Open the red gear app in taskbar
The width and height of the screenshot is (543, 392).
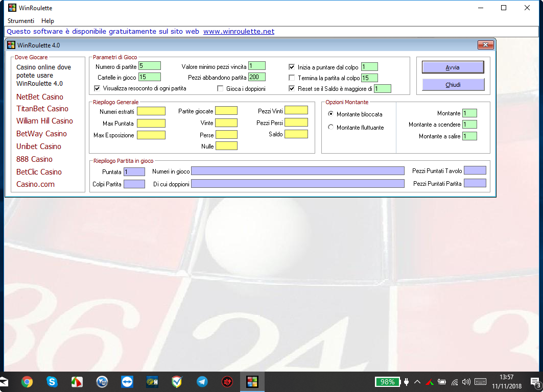(x=227, y=382)
